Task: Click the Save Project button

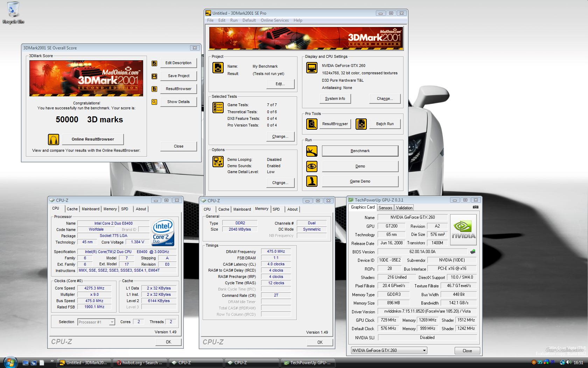Action: point(178,76)
